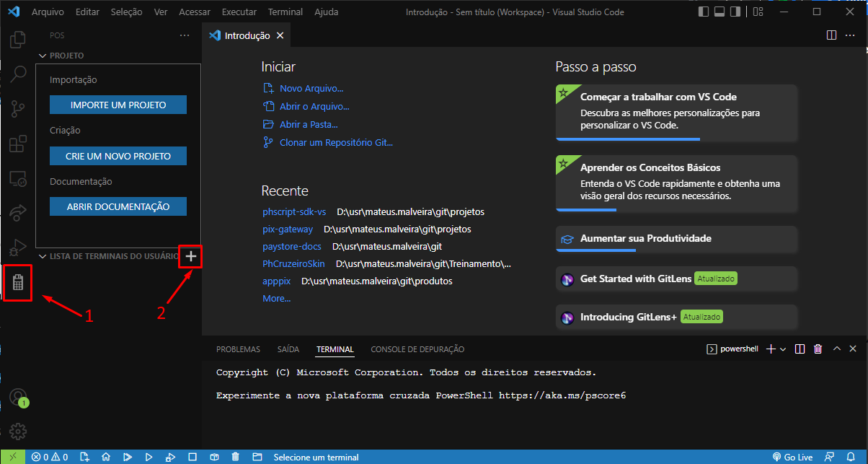Open the Terminal menu
This screenshot has width=868, height=464.
285,12
